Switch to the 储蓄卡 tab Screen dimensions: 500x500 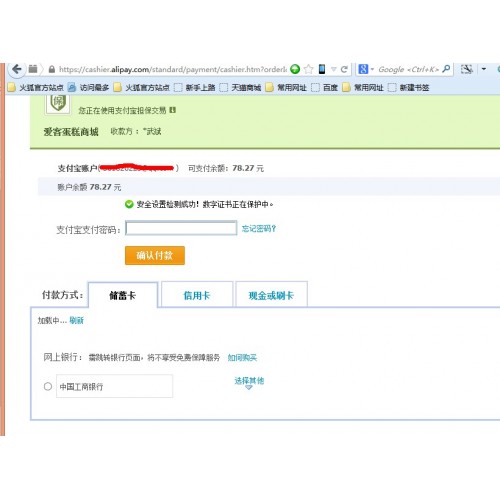[x=123, y=295]
